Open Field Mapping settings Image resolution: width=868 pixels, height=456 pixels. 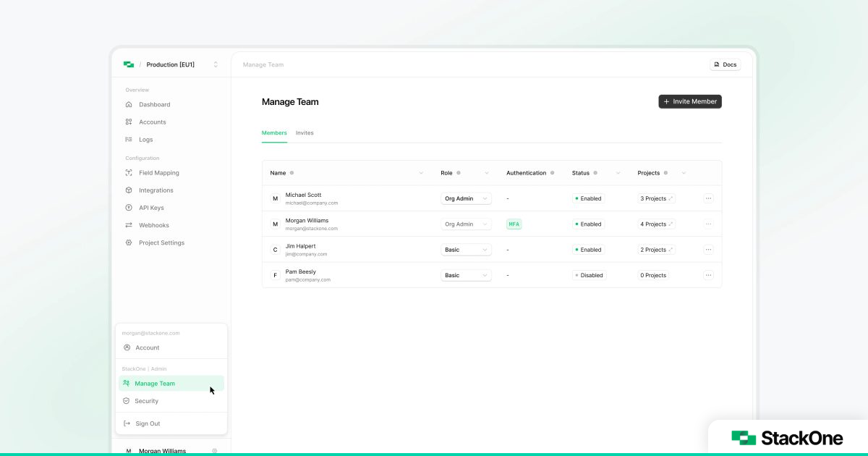pos(158,173)
